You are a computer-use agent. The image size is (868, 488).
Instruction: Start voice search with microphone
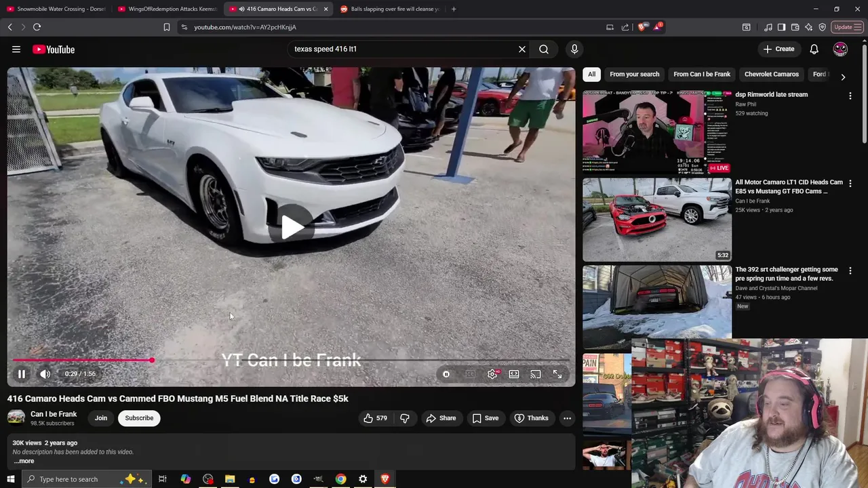(x=574, y=49)
